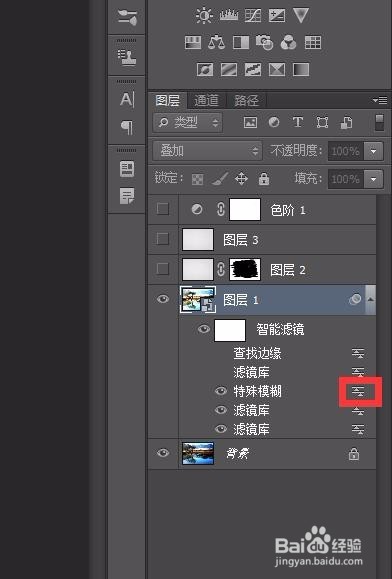Open the 不透明度 opacity slider arrow
This screenshot has height=579, width=392.
coord(374,151)
